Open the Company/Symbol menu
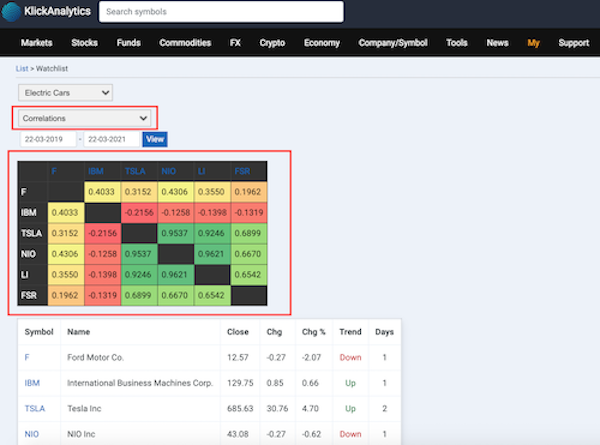 (x=393, y=43)
